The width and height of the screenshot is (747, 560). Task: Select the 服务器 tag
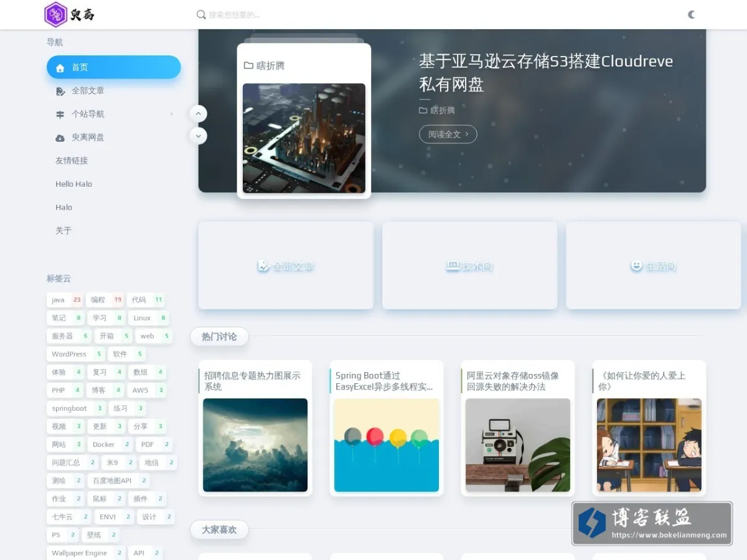tap(69, 336)
